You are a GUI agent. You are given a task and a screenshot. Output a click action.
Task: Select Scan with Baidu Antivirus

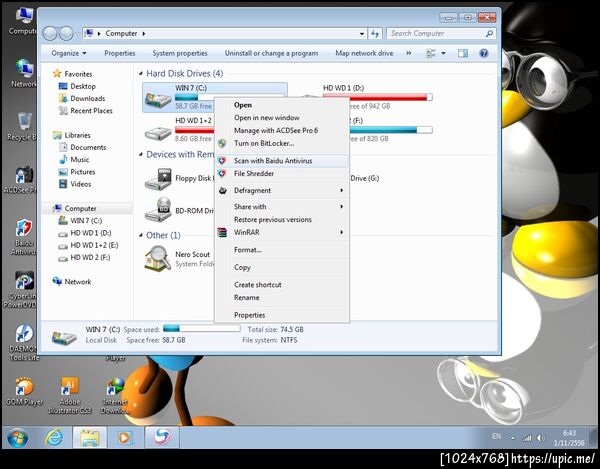[x=282, y=161]
